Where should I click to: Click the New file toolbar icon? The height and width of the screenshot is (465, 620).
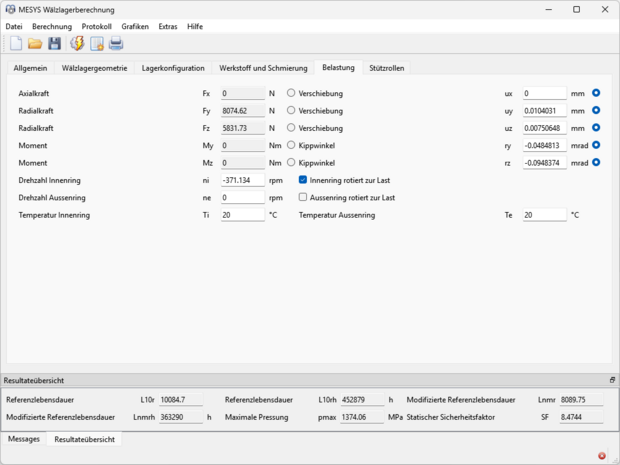coord(15,43)
